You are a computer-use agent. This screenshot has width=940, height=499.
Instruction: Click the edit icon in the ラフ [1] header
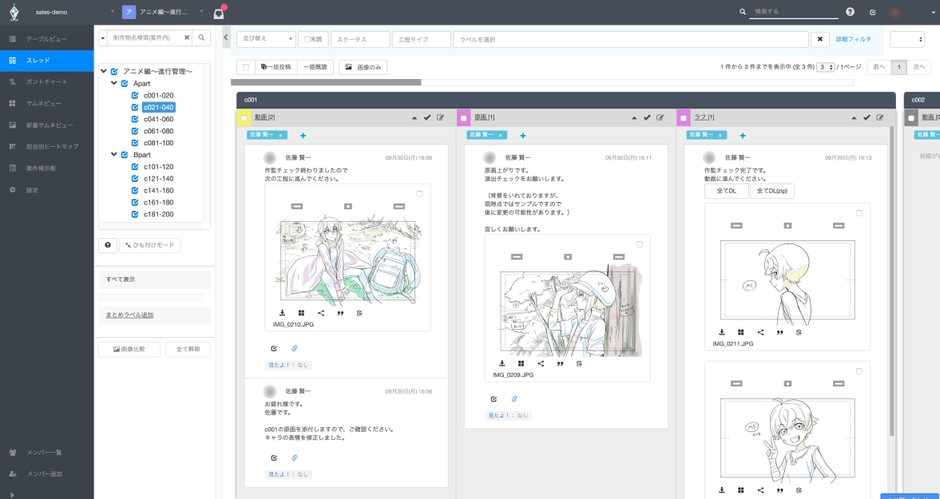pyautogui.click(x=880, y=118)
